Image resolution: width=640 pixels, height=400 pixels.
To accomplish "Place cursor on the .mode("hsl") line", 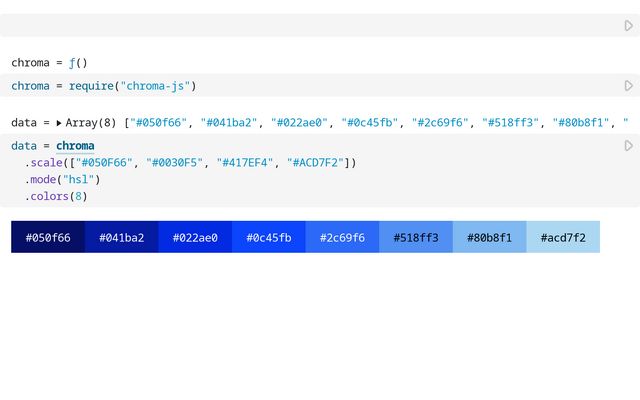I will point(63,180).
